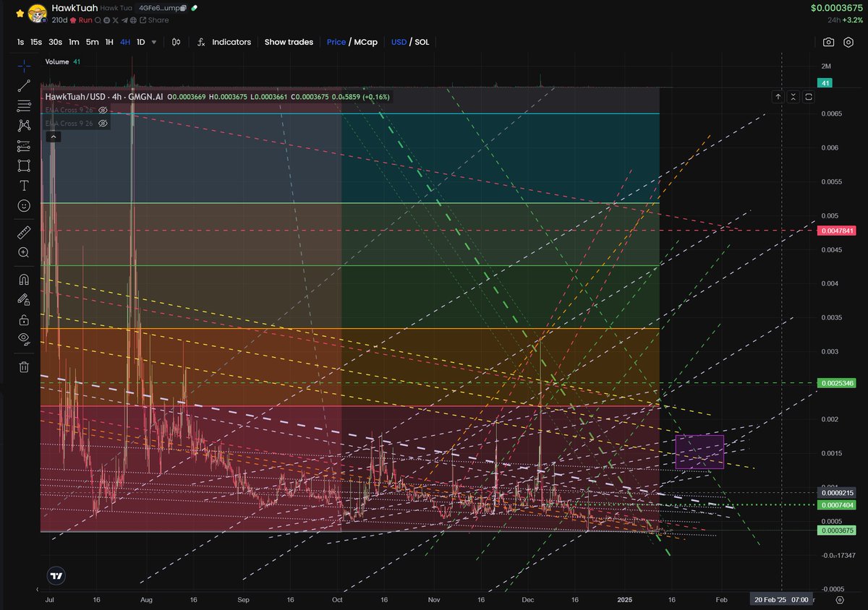Select the crosshair cursor tool
Image resolution: width=868 pixels, height=610 pixels.
pyautogui.click(x=24, y=66)
